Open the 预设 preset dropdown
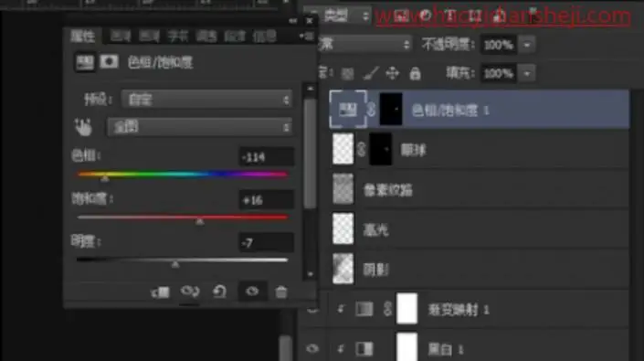This screenshot has width=644, height=361. pos(207,100)
